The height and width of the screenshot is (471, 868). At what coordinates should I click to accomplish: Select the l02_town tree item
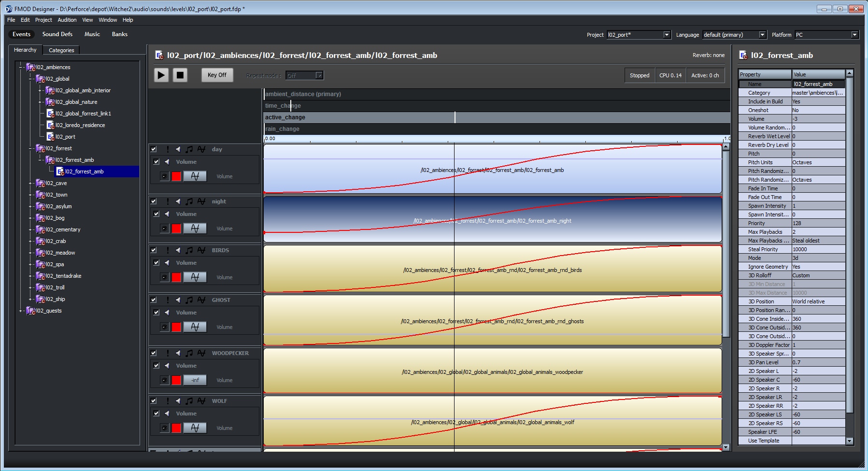pyautogui.click(x=57, y=195)
